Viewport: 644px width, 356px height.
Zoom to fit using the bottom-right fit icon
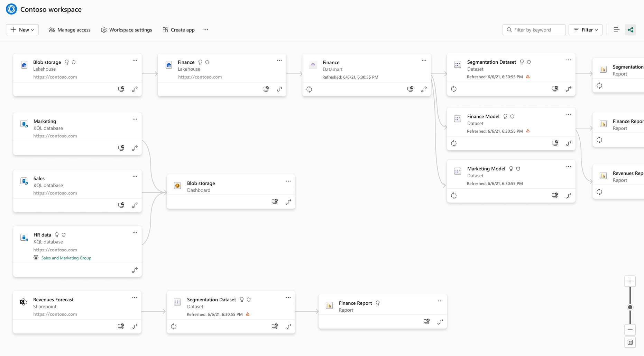point(630,342)
